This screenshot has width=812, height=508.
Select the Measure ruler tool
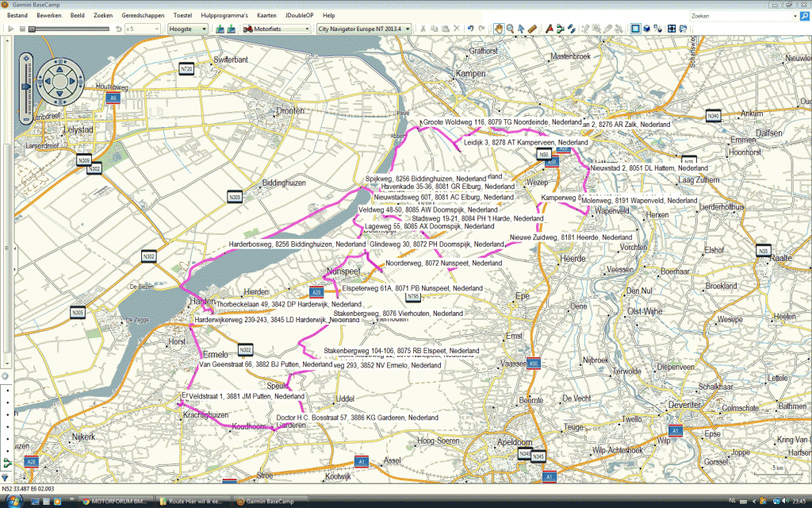click(x=532, y=29)
